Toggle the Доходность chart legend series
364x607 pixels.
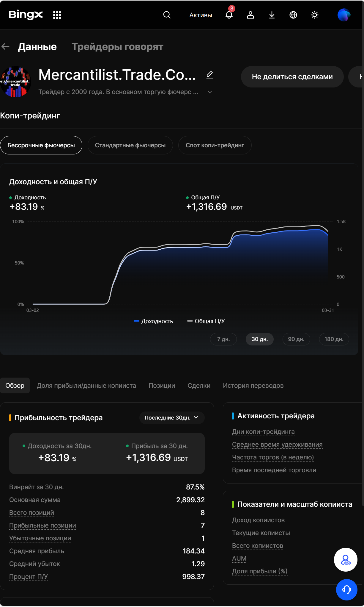154,321
